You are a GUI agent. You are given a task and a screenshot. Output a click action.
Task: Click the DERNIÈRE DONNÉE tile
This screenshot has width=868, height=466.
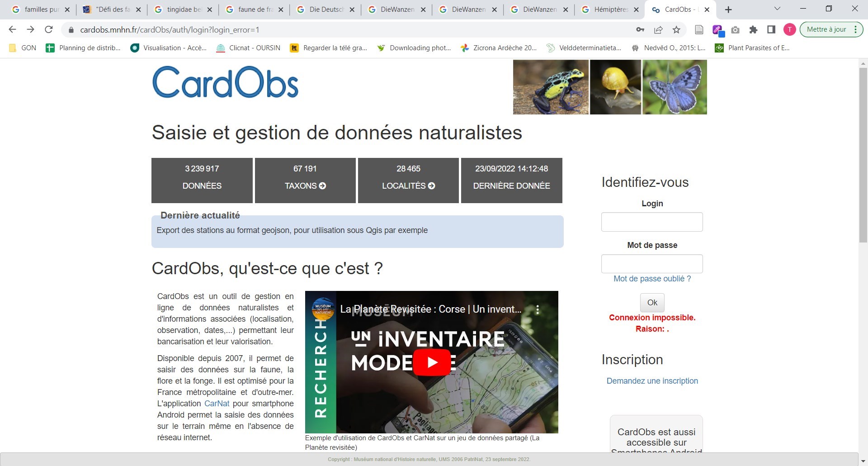512,181
